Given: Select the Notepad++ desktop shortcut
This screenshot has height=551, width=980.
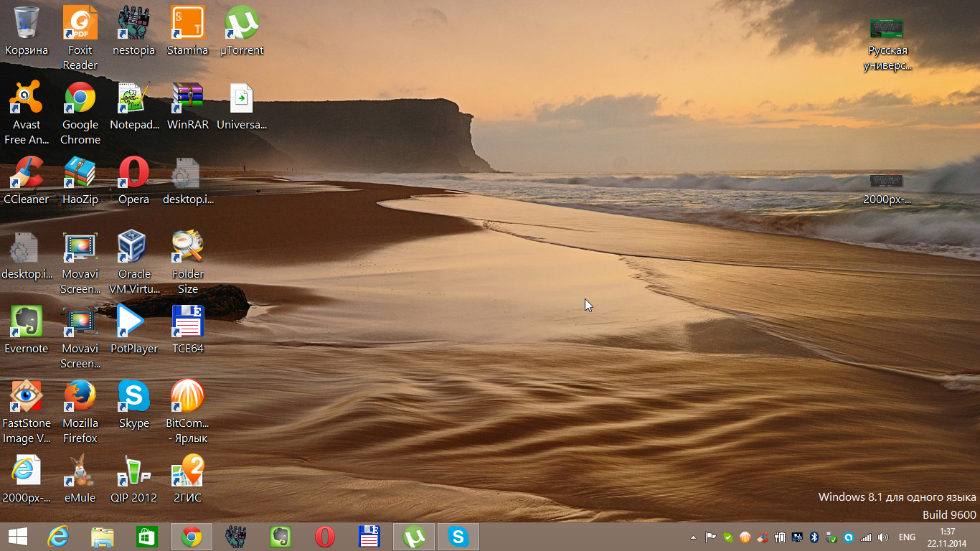Looking at the screenshot, I should [x=134, y=106].
